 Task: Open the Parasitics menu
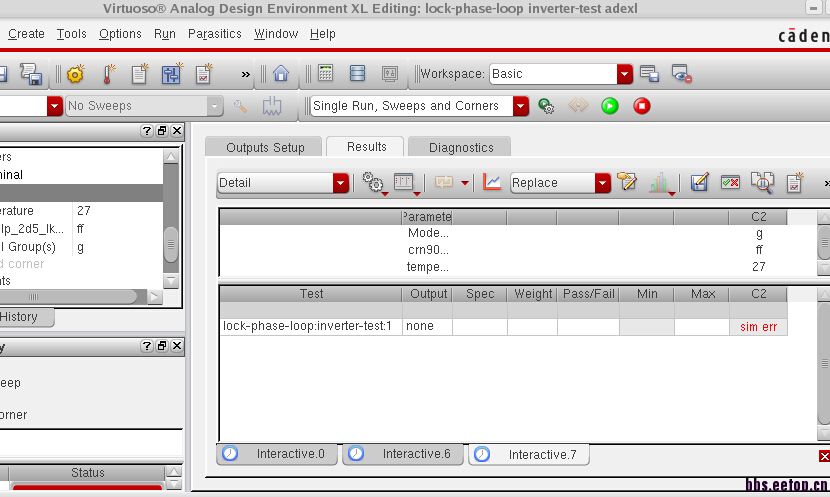(x=214, y=34)
